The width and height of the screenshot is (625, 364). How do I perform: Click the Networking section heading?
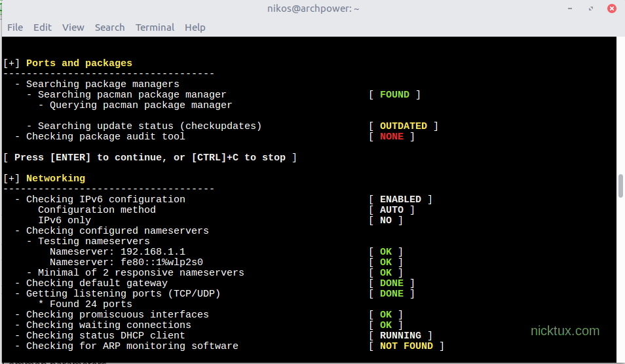tap(56, 179)
